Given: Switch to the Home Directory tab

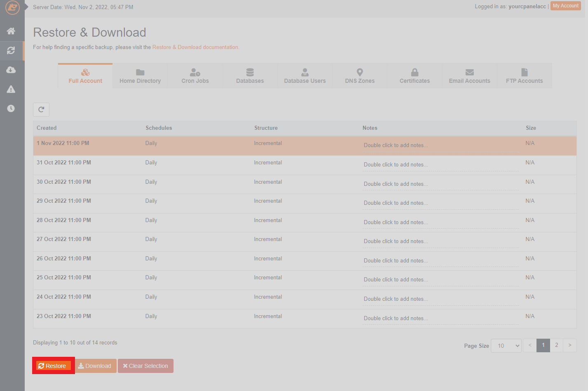Looking at the screenshot, I should pyautogui.click(x=140, y=75).
